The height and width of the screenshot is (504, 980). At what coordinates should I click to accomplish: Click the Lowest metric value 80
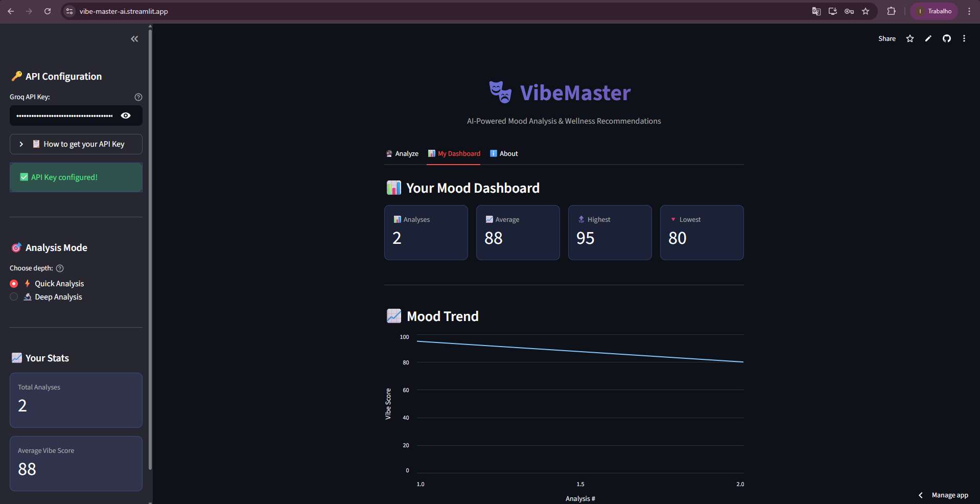point(678,238)
